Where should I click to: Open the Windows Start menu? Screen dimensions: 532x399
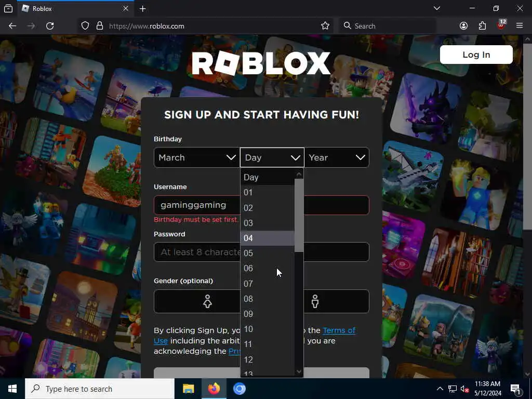12,389
